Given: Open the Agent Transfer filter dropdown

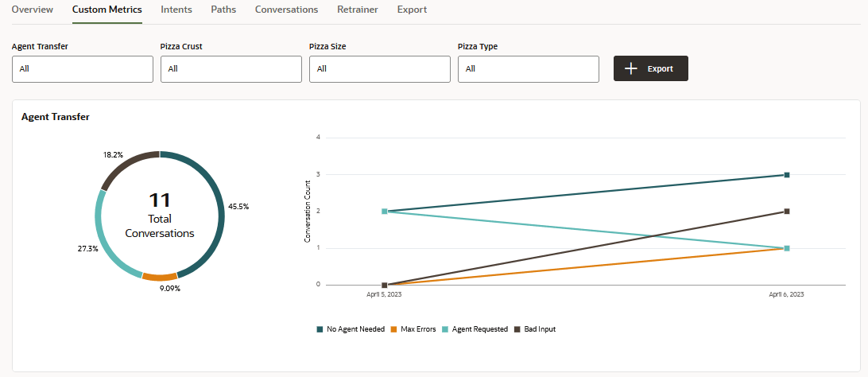Looking at the screenshot, I should pyautogui.click(x=83, y=69).
